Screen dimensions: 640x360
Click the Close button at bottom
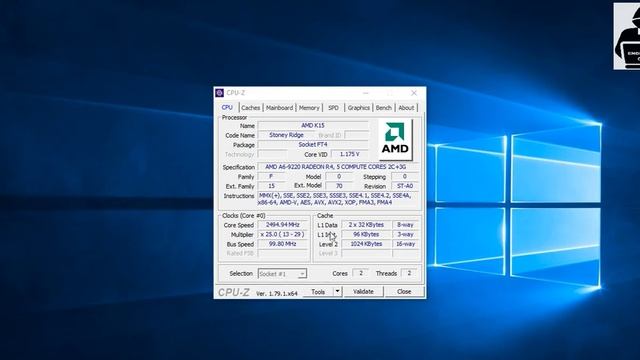[404, 292]
